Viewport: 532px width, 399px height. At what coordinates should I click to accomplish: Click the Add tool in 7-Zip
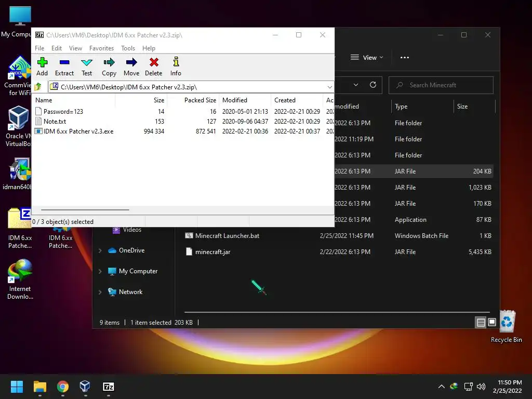point(42,66)
